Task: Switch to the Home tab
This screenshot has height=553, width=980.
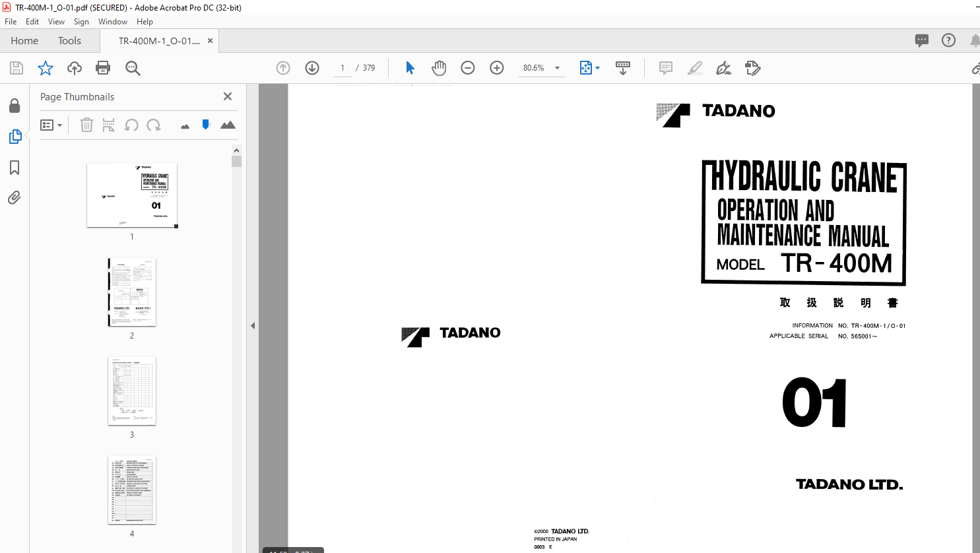Action: pos(24,41)
